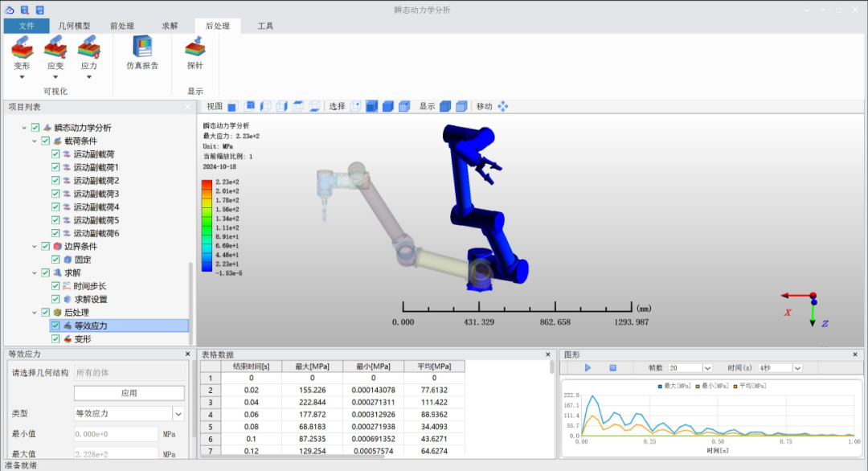The width and height of the screenshot is (868, 471).
Task: Close the 图形 chart panel
Action: [x=855, y=354]
